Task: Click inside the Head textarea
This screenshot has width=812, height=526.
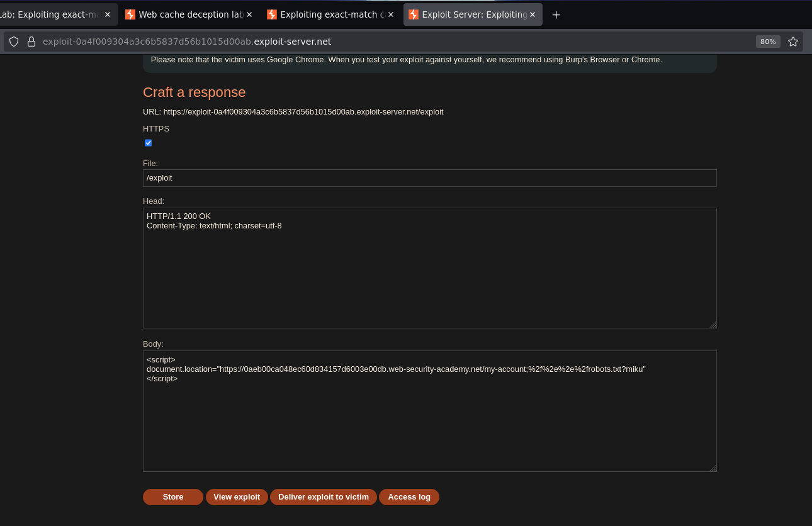Action: pyautogui.click(x=430, y=268)
